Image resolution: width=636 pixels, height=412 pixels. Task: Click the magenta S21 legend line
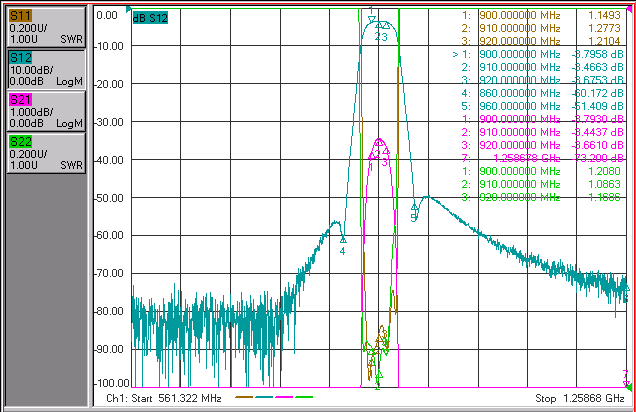[x=284, y=397]
